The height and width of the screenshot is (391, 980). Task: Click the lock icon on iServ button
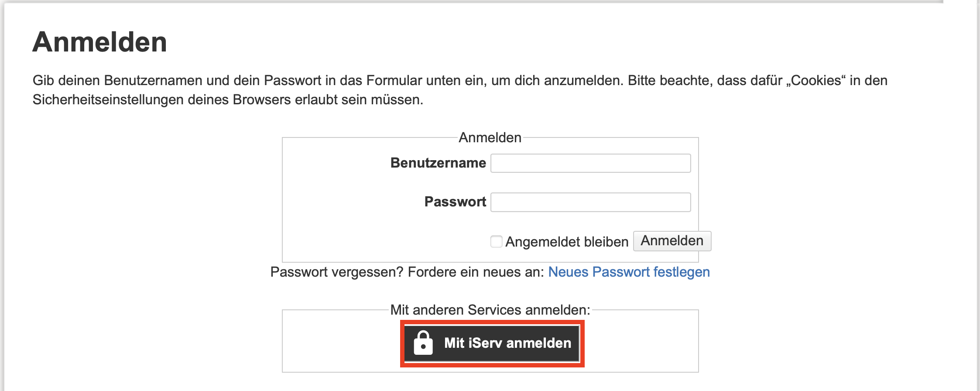point(423,343)
